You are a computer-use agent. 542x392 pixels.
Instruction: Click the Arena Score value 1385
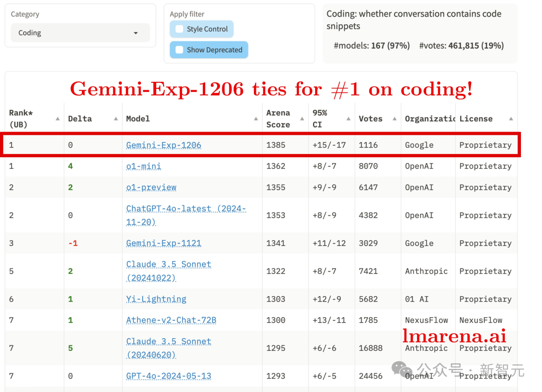[276, 145]
